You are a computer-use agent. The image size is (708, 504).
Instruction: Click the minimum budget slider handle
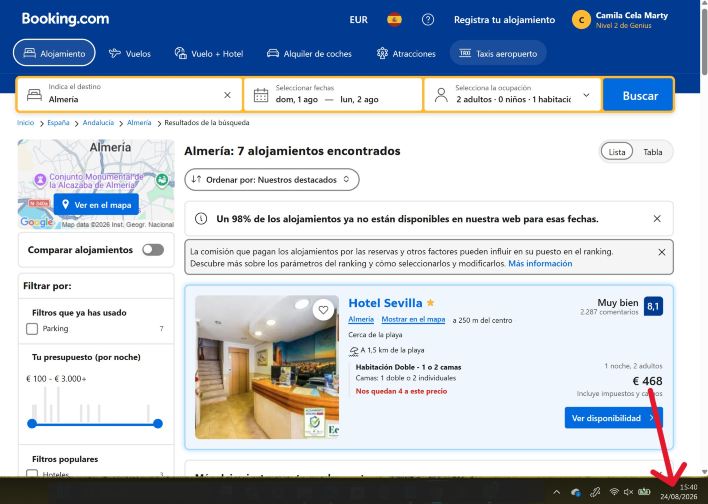coord(32,424)
